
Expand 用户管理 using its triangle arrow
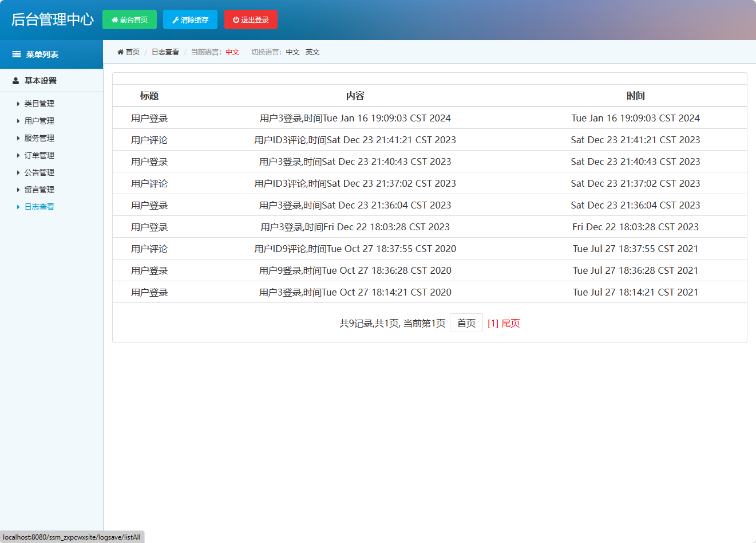17,121
